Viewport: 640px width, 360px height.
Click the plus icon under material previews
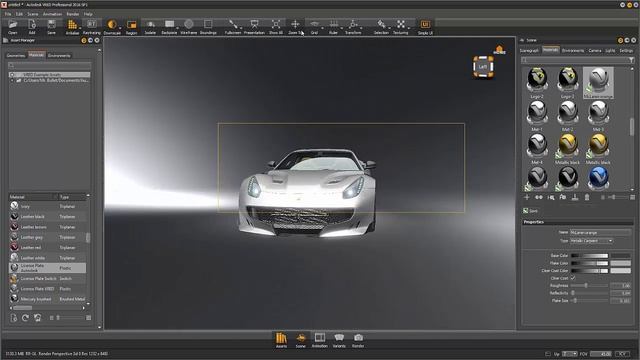coord(527,198)
